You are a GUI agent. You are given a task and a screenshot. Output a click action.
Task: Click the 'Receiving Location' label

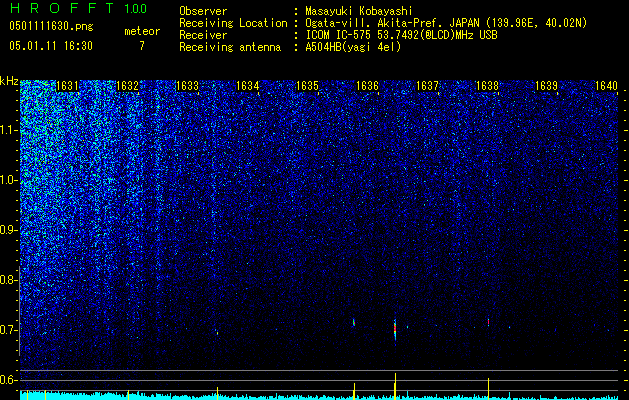(233, 23)
